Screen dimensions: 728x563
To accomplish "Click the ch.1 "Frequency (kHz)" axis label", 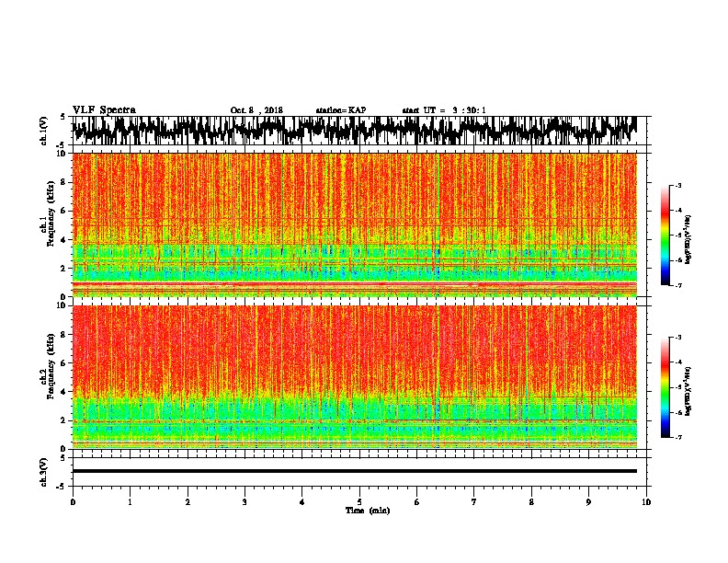I will pos(51,213).
